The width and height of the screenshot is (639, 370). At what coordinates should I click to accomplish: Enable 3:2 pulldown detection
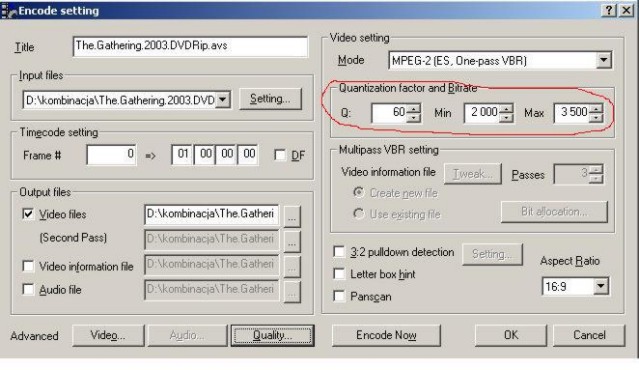pos(339,252)
